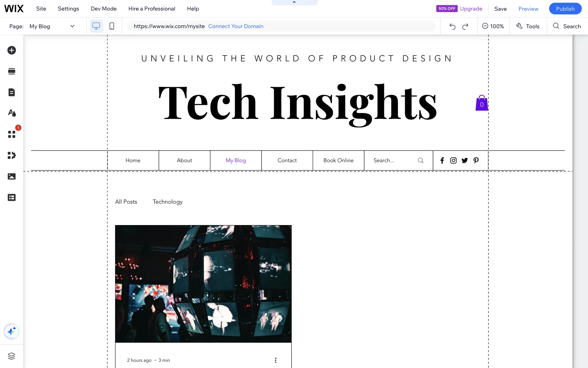The height and width of the screenshot is (368, 588).
Task: Switch to mobile view
Action: 112,26
